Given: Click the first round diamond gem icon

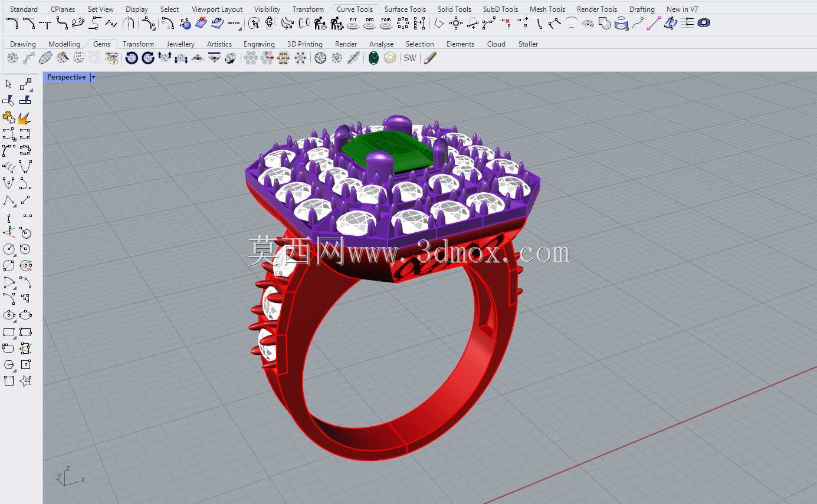Looking at the screenshot, I should pos(12,58).
